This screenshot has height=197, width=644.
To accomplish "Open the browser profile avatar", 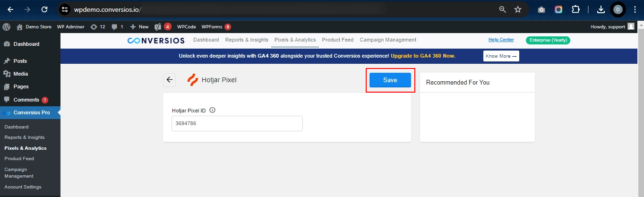I will click(x=618, y=9).
